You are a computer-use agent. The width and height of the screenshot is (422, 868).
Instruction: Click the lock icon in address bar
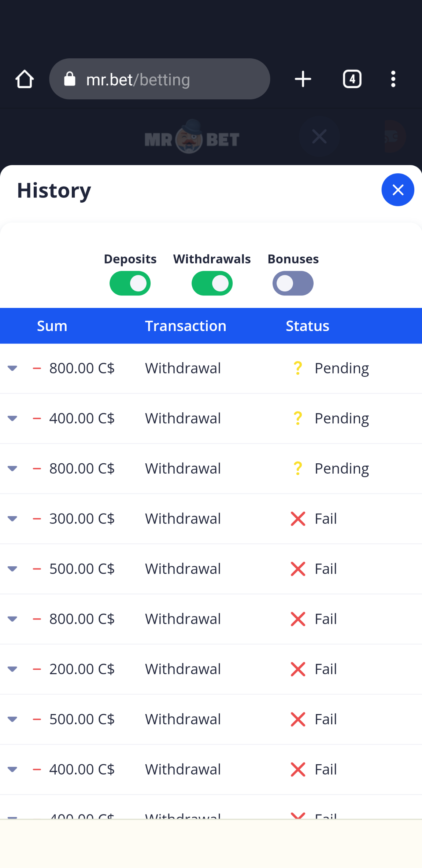(70, 79)
